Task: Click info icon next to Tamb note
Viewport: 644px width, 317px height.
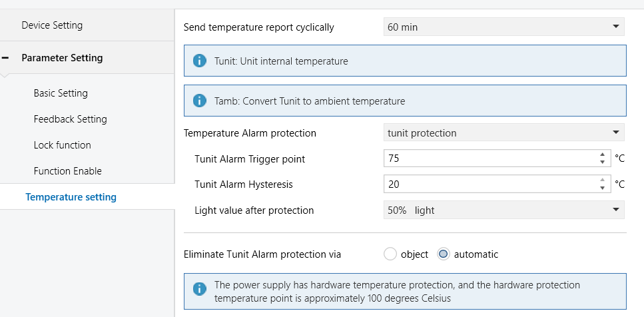Action: (x=199, y=101)
